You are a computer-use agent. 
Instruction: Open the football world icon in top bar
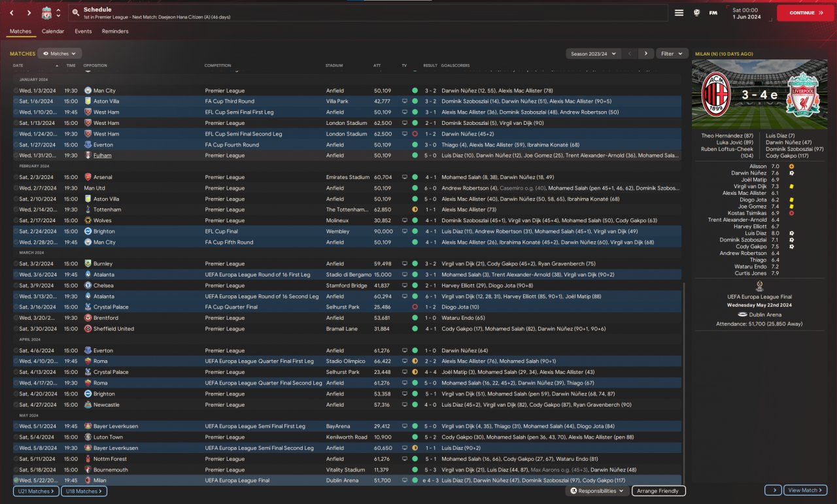click(x=697, y=12)
